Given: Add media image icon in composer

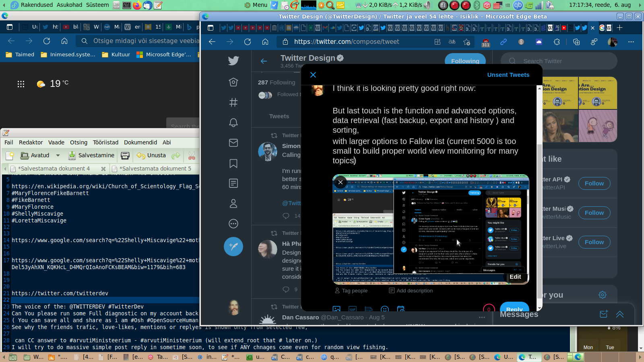Looking at the screenshot, I should 336,309.
